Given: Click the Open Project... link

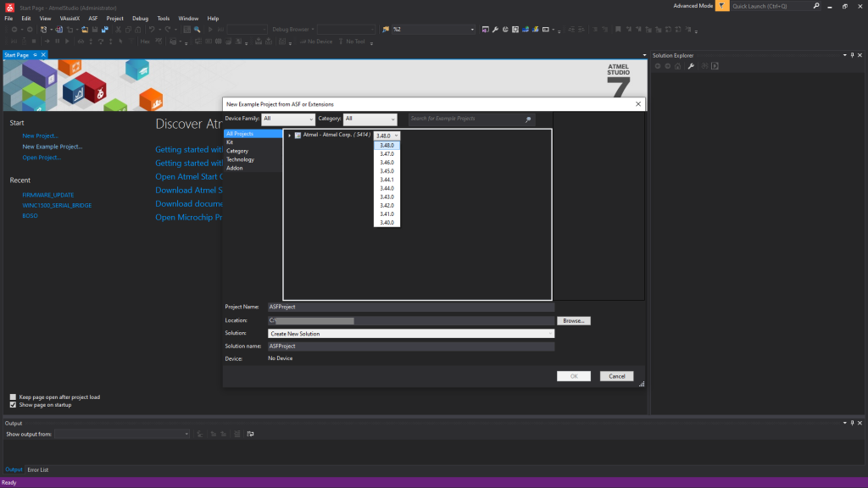Looking at the screenshot, I should [42, 158].
